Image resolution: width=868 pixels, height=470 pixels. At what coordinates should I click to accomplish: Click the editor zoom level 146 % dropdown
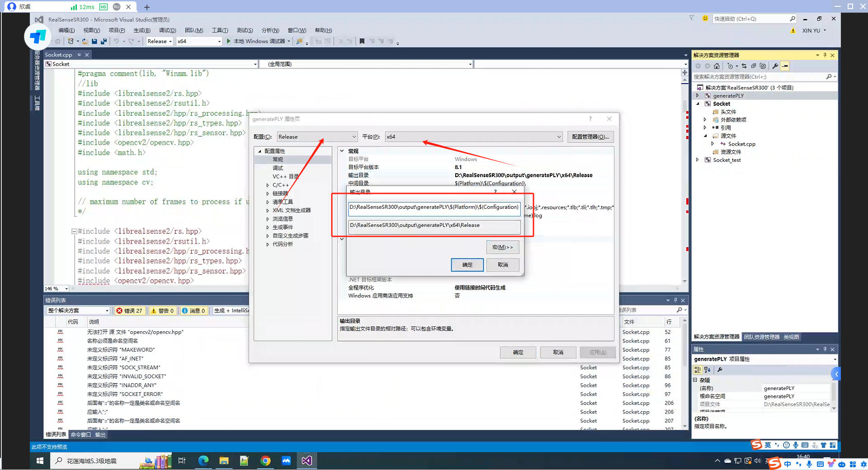(x=56, y=288)
